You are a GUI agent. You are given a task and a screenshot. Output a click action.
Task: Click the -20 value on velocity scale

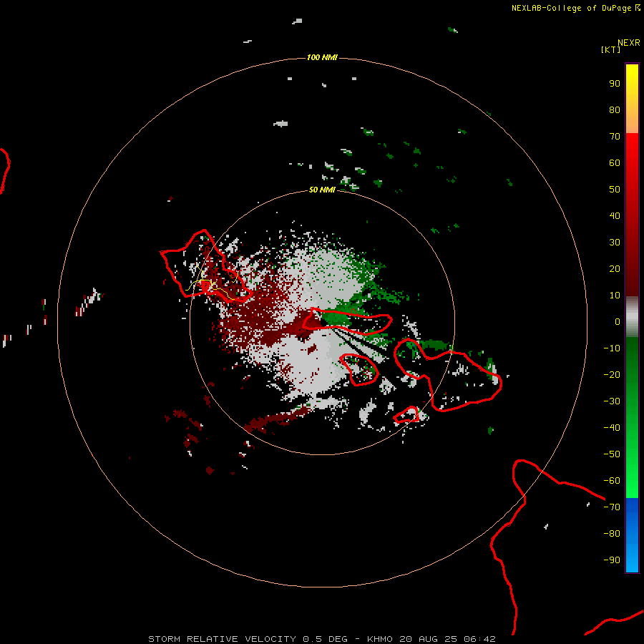[612, 374]
